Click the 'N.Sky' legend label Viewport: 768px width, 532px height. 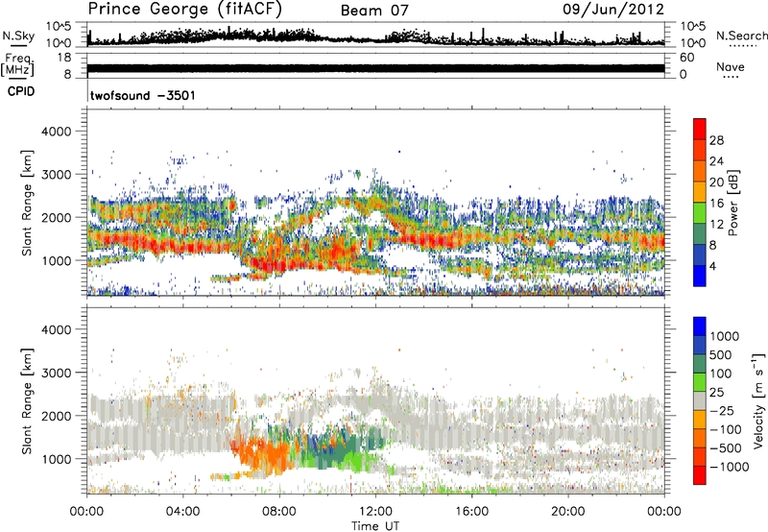(x=18, y=36)
